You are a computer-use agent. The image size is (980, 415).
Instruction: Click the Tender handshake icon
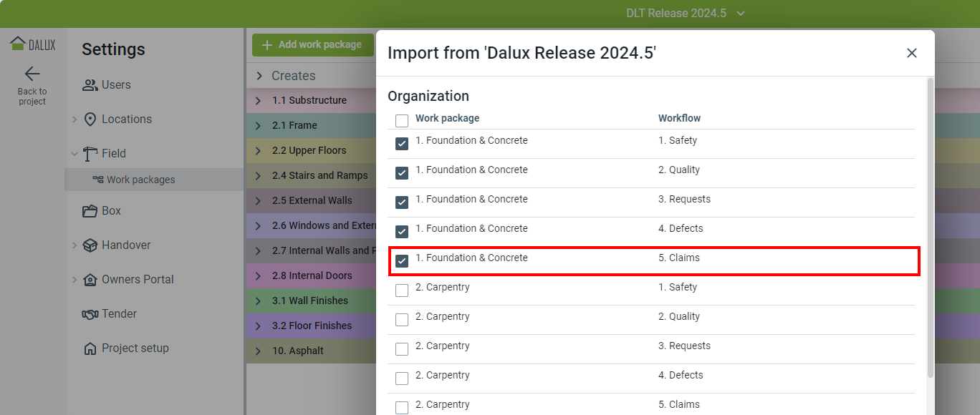point(90,314)
